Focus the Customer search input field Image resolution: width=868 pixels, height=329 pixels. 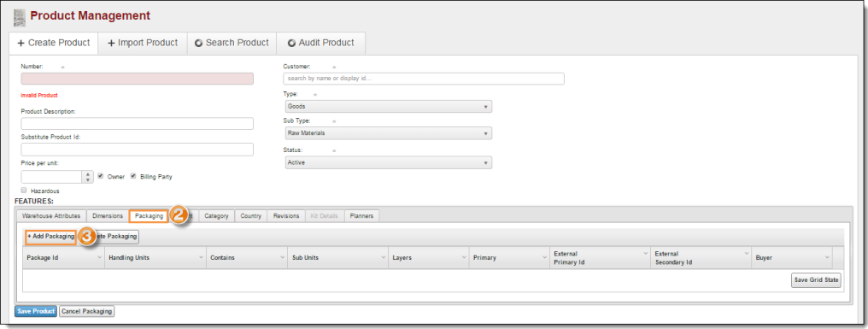424,79
